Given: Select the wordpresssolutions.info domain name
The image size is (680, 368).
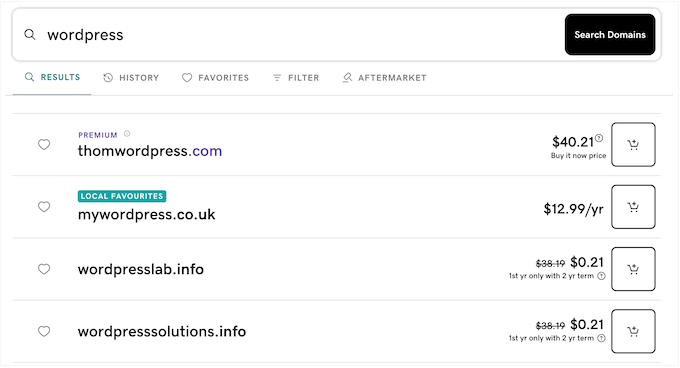Looking at the screenshot, I should pos(162,332).
